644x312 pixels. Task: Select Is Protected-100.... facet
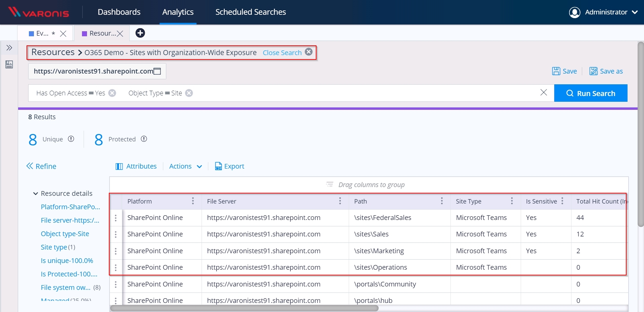(x=69, y=274)
